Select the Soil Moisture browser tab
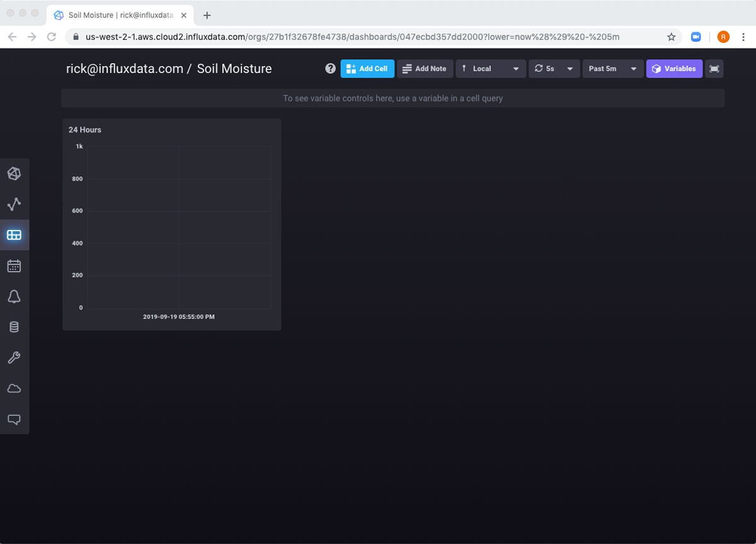756x544 pixels. click(120, 15)
